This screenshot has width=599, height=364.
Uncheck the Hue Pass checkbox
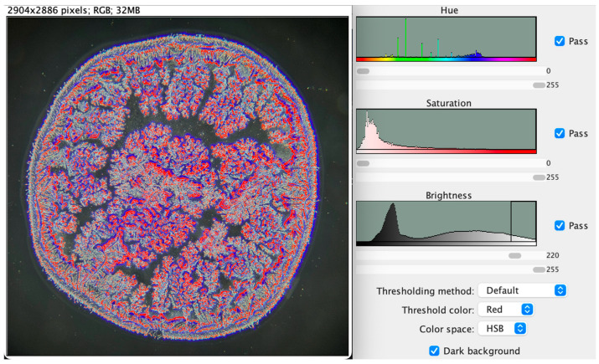coord(560,41)
